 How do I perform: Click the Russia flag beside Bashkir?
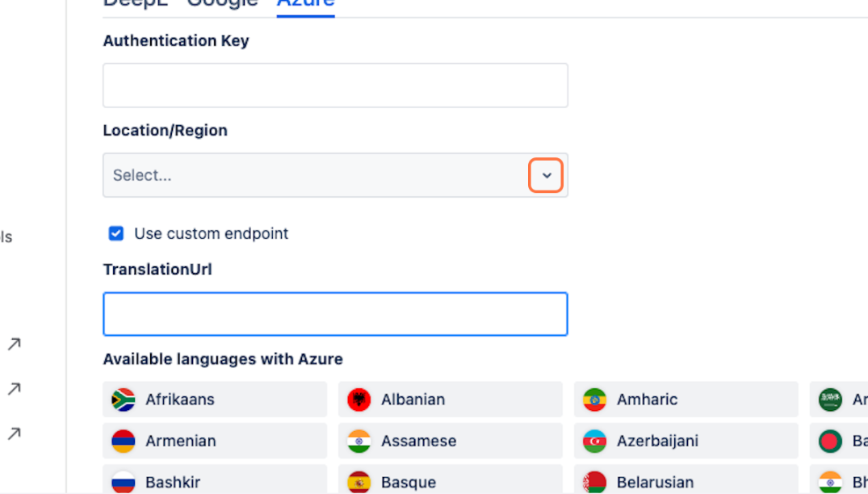[x=124, y=482]
